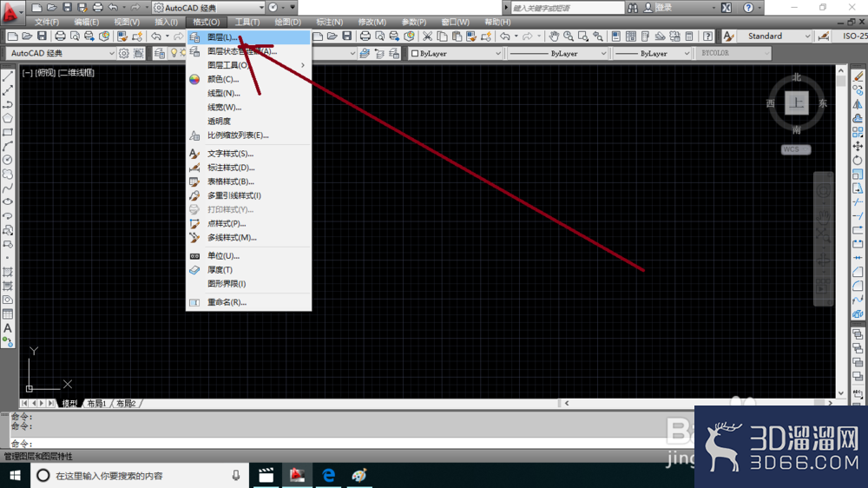Switch to the 布局1 layout tab

coord(96,403)
